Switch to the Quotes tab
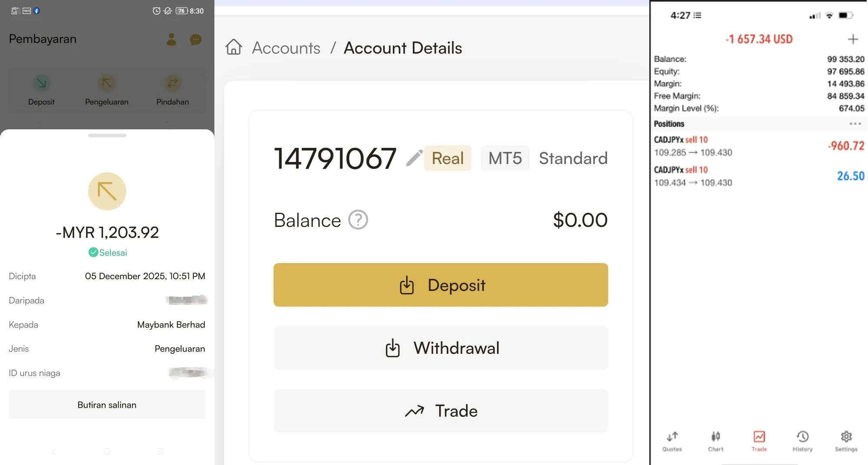The width and height of the screenshot is (868, 465). [x=672, y=441]
